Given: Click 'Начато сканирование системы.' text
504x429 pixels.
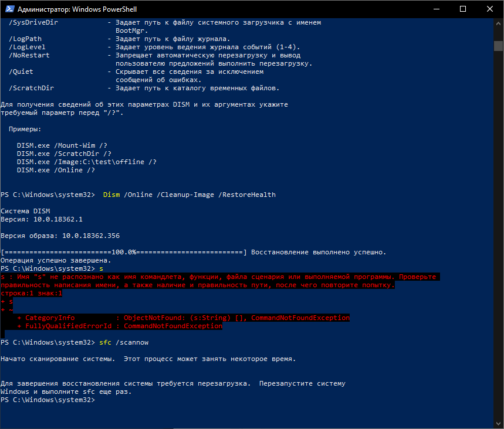Looking at the screenshot, I should pos(58,359).
